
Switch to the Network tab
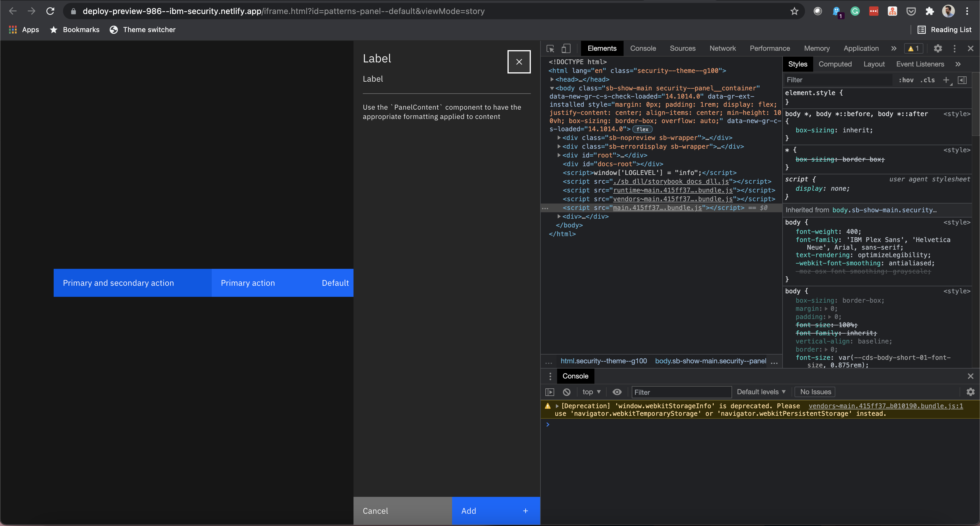tap(722, 48)
